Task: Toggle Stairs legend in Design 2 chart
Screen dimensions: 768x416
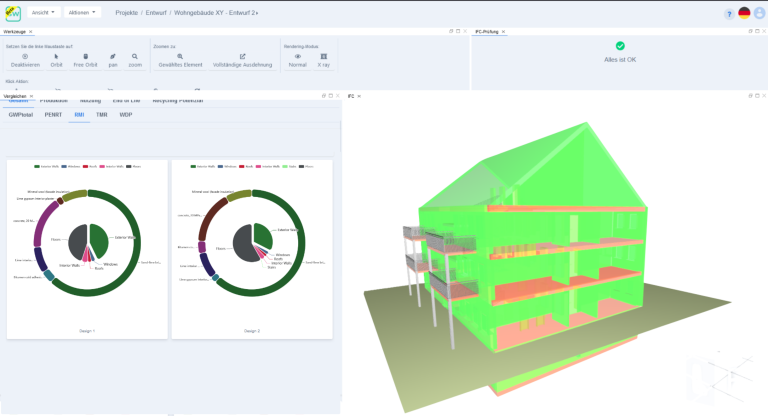Action: tap(289, 167)
